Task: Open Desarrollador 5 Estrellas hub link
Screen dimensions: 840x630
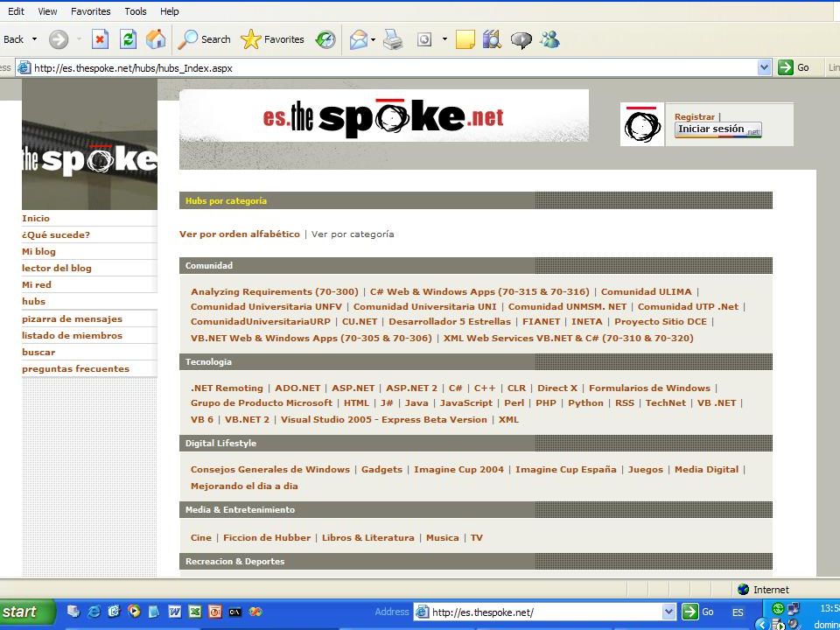Action: 450,321
